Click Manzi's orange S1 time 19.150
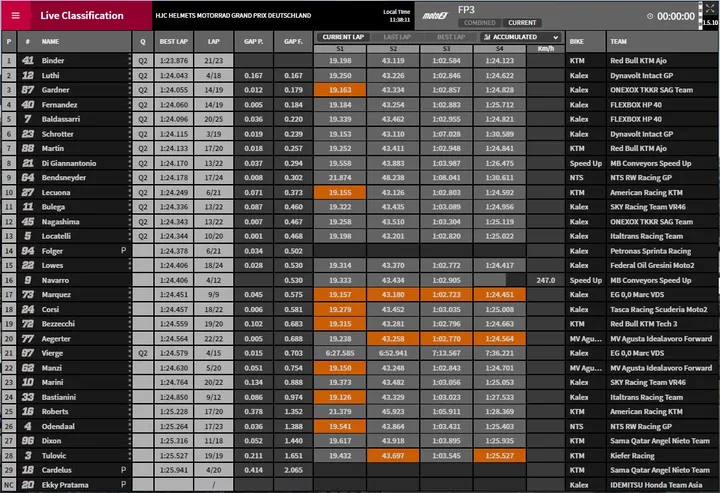Screen dimensions: 720x493 [340, 368]
